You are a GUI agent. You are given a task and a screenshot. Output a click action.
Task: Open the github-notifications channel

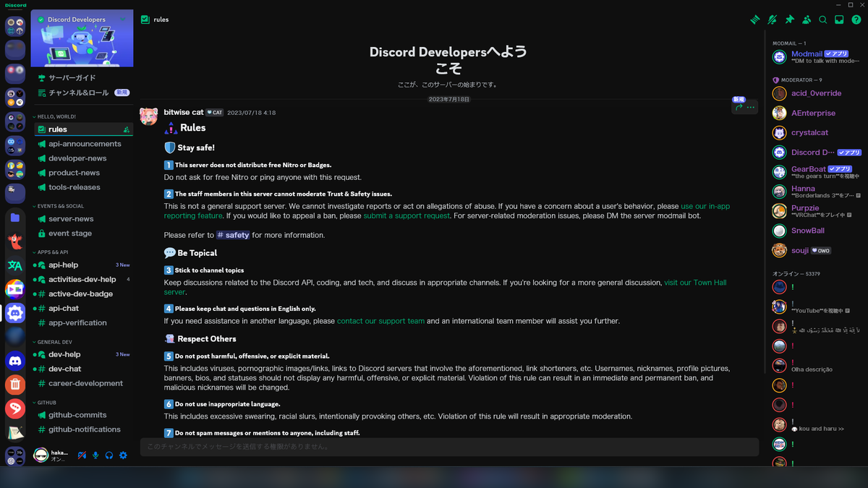[84, 429]
